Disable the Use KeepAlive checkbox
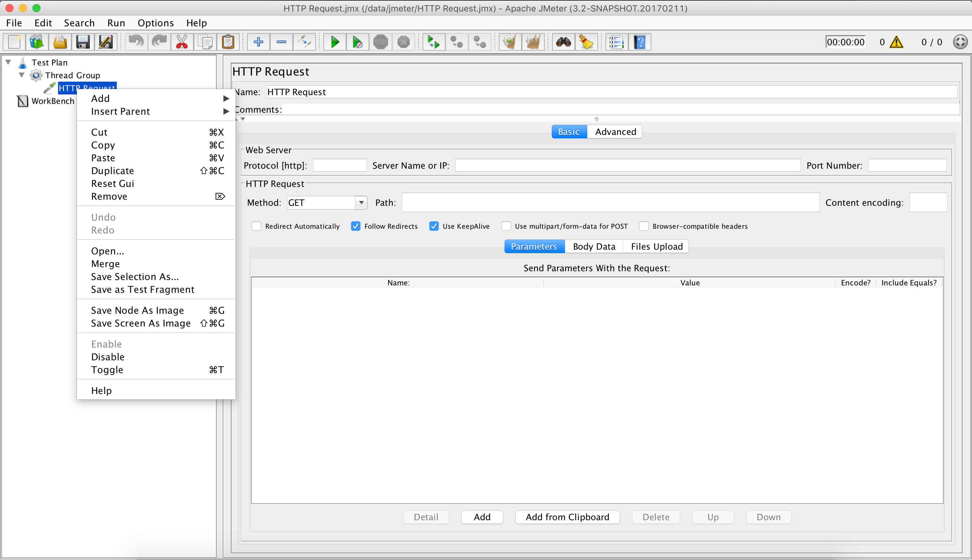The width and height of the screenshot is (972, 560). [x=434, y=226]
